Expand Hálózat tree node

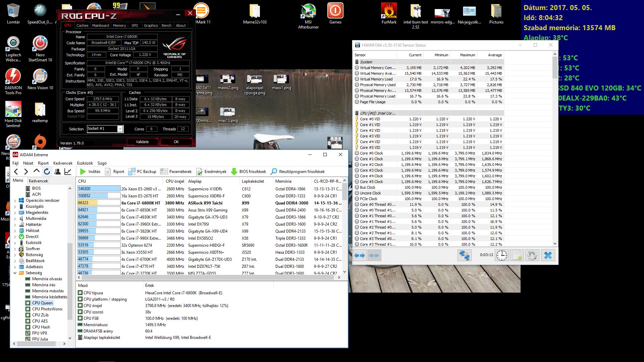click(15, 231)
